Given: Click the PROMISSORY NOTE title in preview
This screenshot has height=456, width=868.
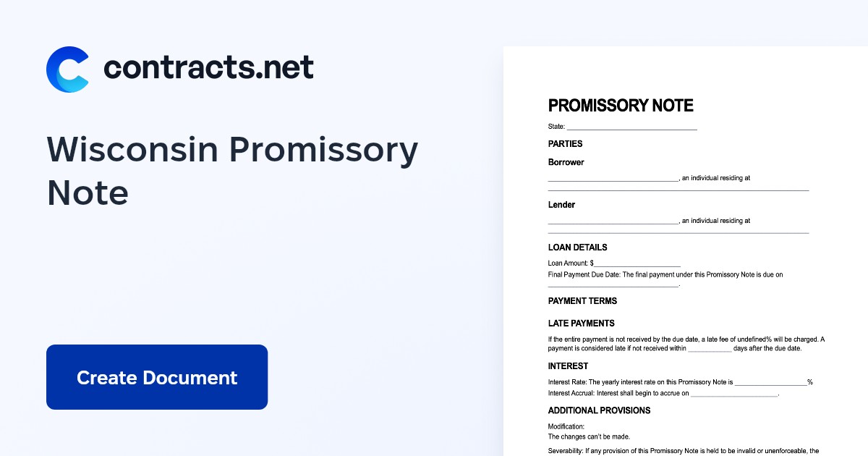Looking at the screenshot, I should click(621, 106).
